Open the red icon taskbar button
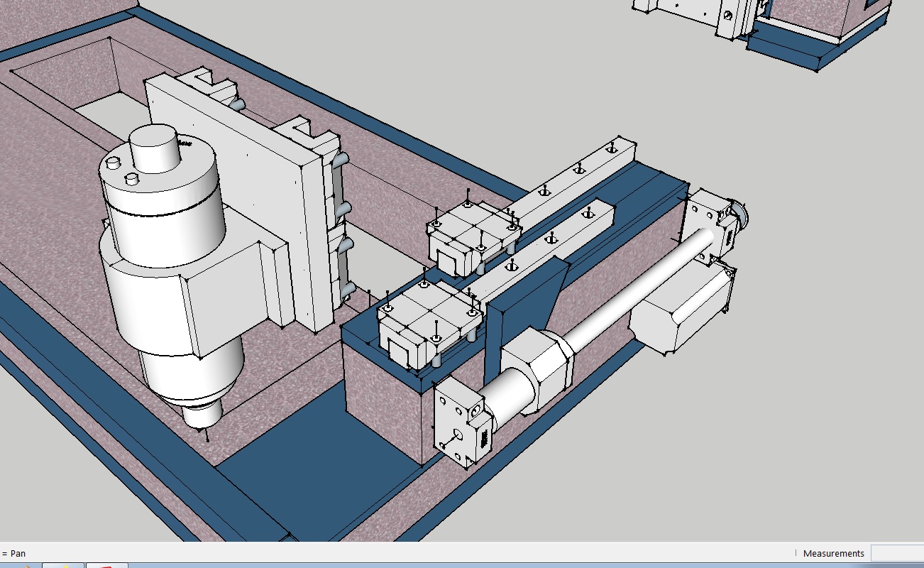Screen dimensions: 924x568 pyautogui.click(x=106, y=566)
